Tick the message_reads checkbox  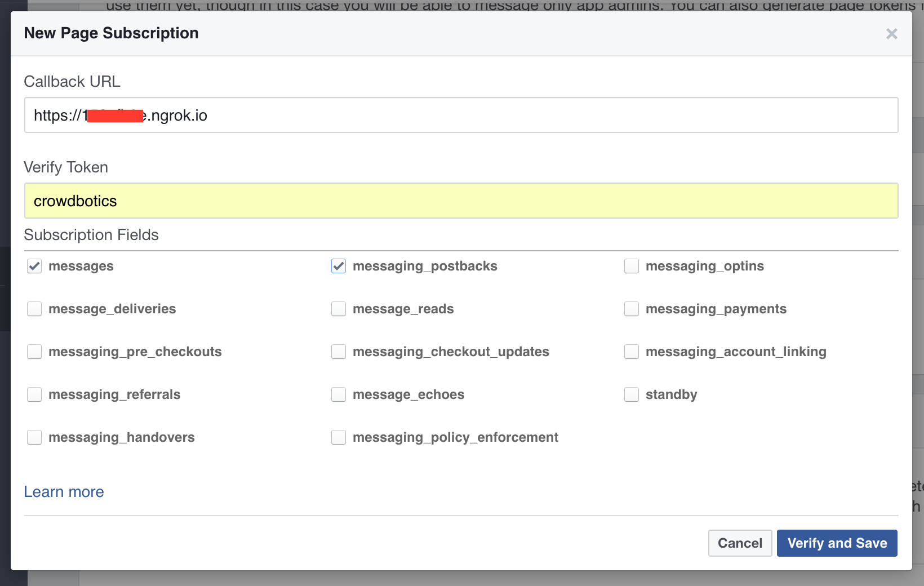coord(339,309)
